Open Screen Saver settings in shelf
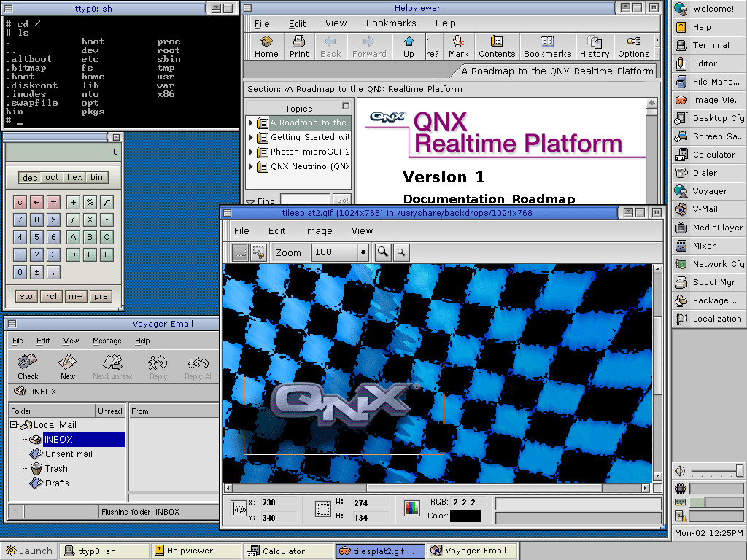The height and width of the screenshot is (560, 747). tap(709, 136)
